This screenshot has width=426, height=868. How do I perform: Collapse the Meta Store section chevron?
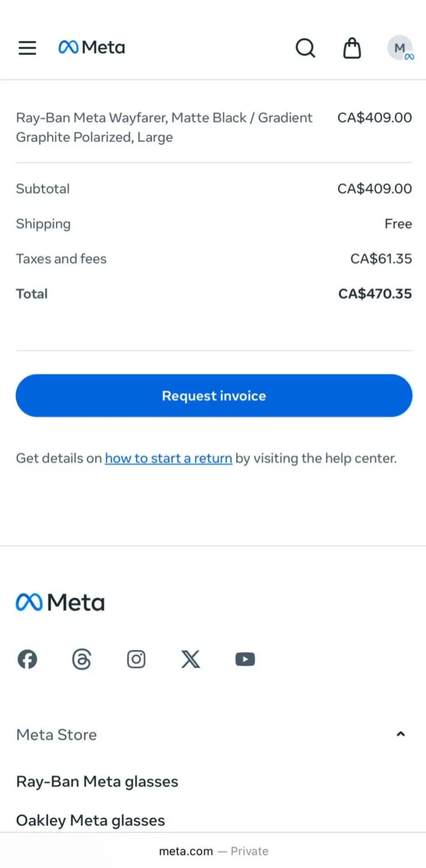(401, 734)
